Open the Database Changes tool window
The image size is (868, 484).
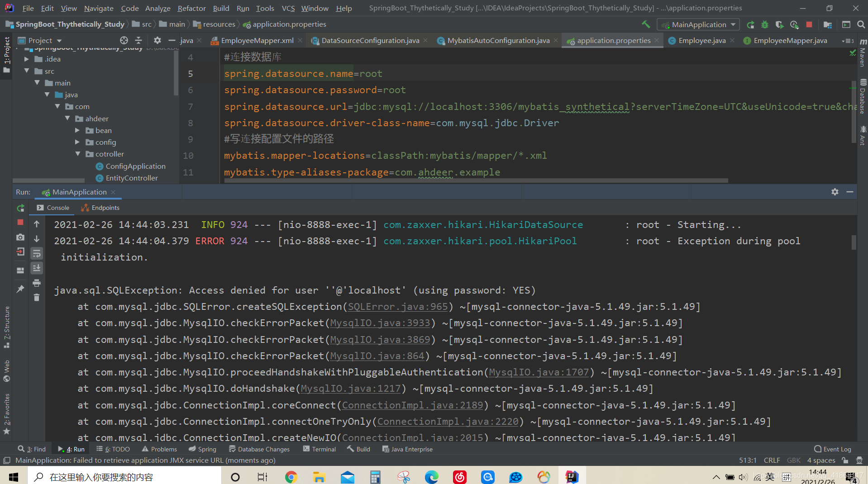[x=259, y=449]
